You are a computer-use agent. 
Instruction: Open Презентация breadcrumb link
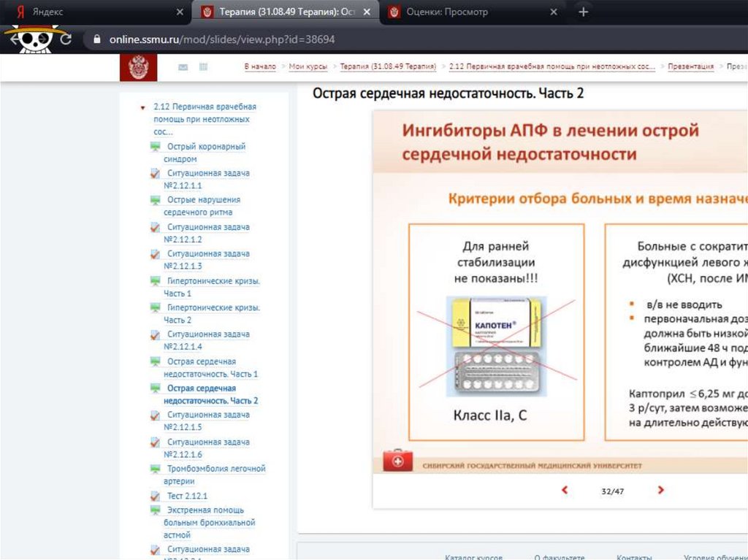pyautogui.click(x=691, y=66)
